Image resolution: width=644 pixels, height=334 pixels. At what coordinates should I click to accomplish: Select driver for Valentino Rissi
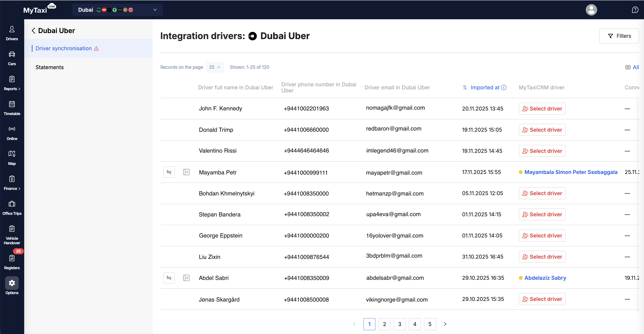tap(542, 151)
